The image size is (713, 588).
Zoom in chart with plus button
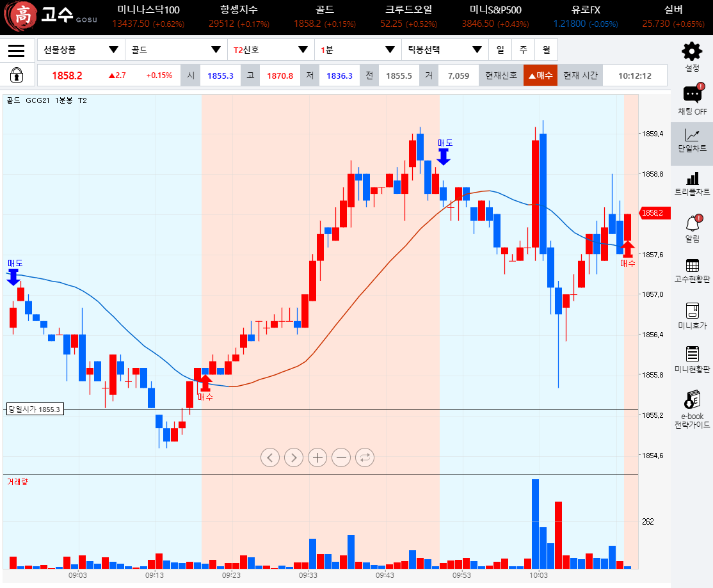pos(317,457)
